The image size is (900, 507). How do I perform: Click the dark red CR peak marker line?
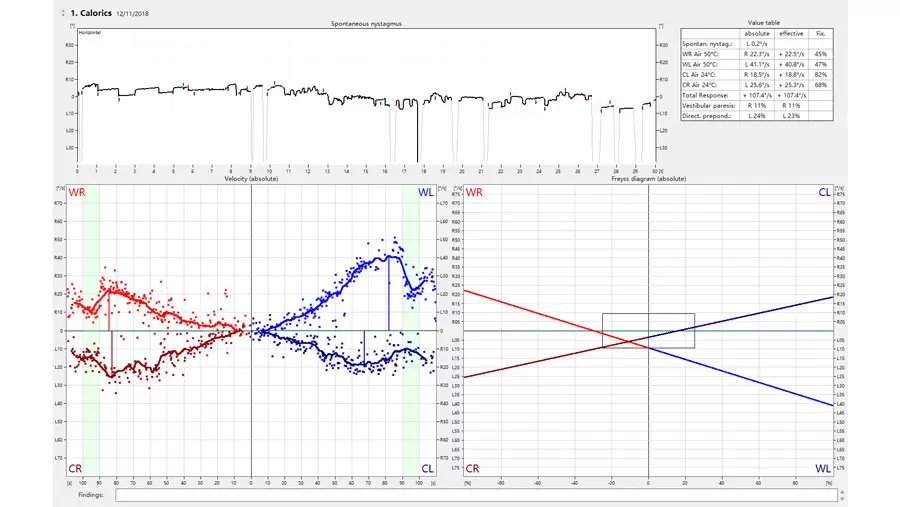[x=112, y=353]
